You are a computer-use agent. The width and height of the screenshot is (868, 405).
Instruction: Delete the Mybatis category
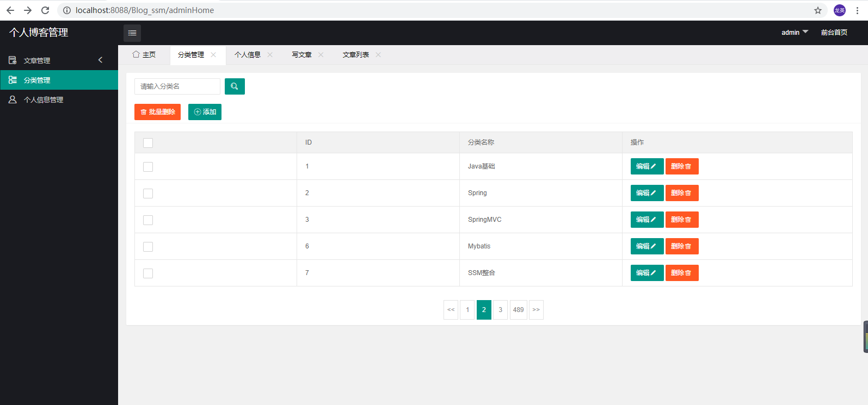[x=682, y=246]
